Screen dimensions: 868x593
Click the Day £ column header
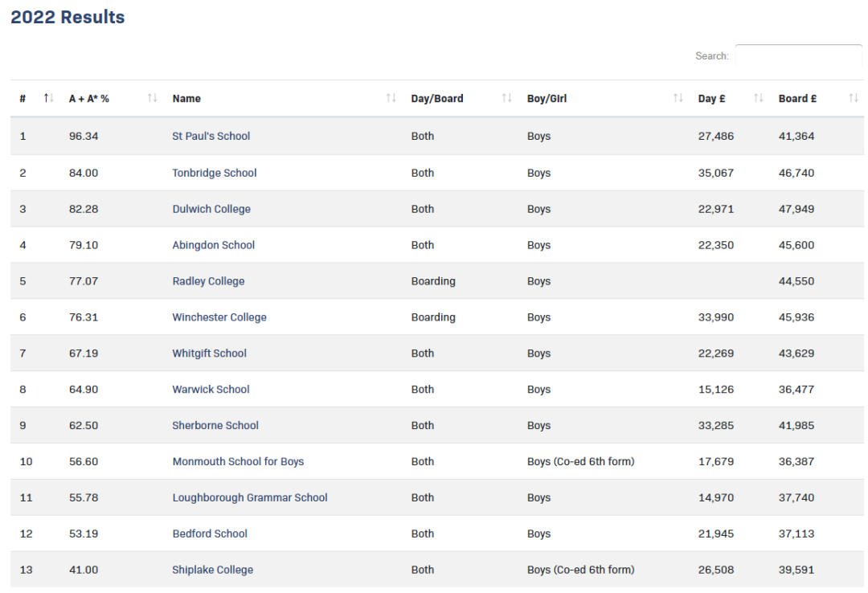[x=712, y=99]
